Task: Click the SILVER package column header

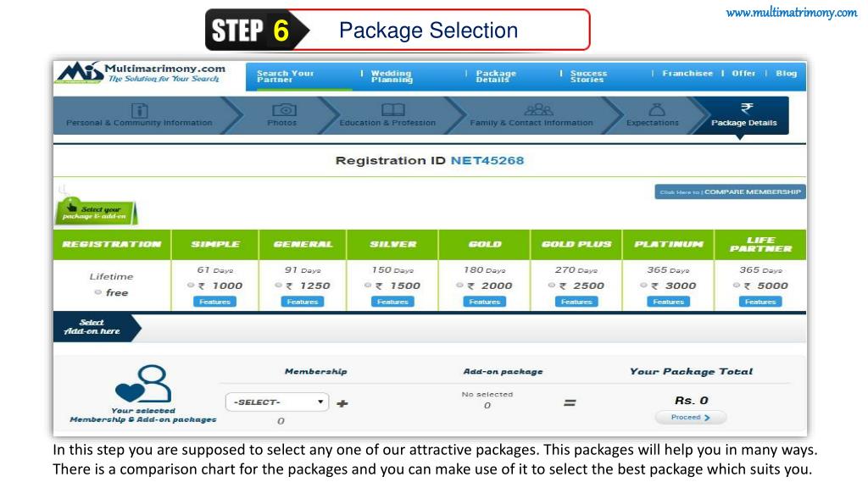Action: pos(393,245)
